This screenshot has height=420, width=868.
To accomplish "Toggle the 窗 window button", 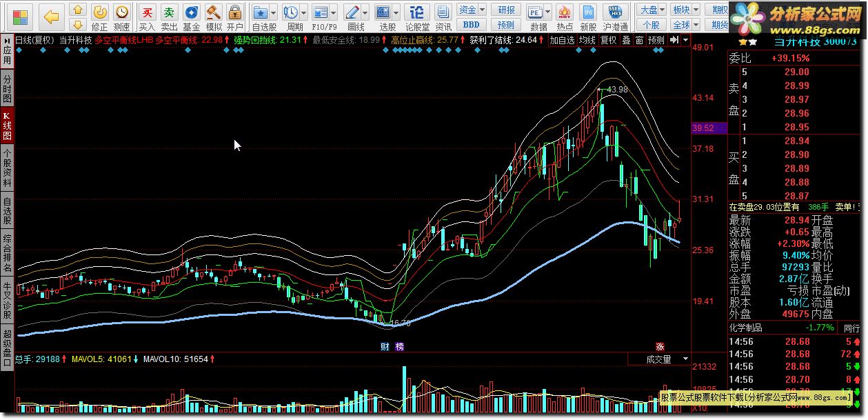I will tap(639, 40).
